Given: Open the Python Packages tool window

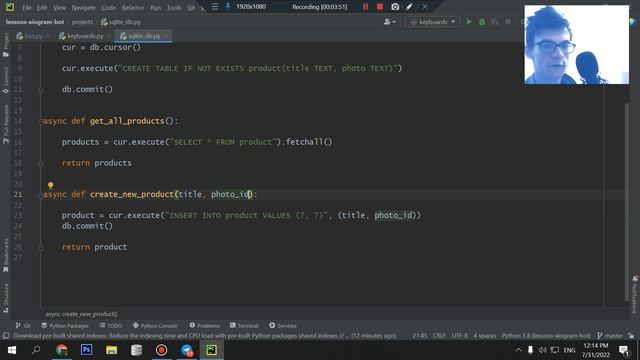Looking at the screenshot, I should tap(65, 326).
